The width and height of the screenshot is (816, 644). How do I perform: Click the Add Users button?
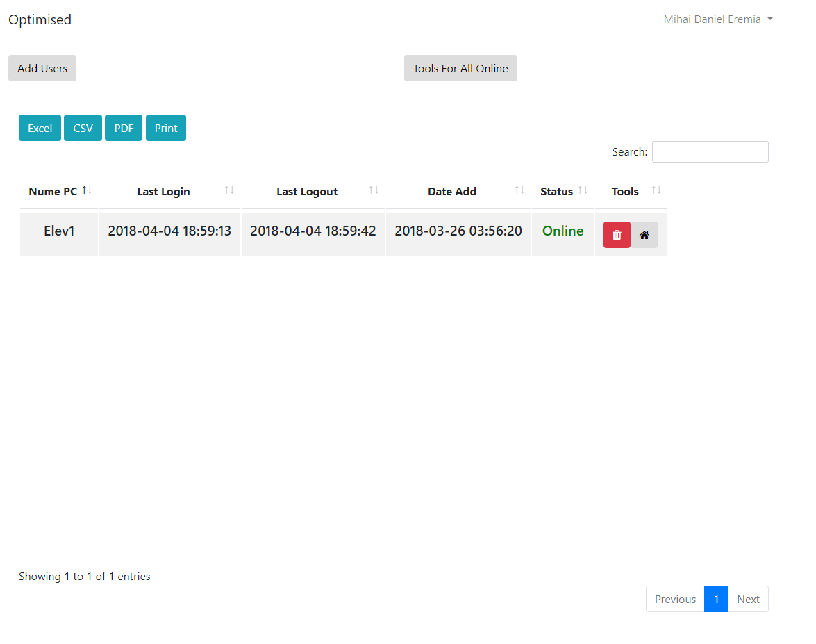coord(42,68)
